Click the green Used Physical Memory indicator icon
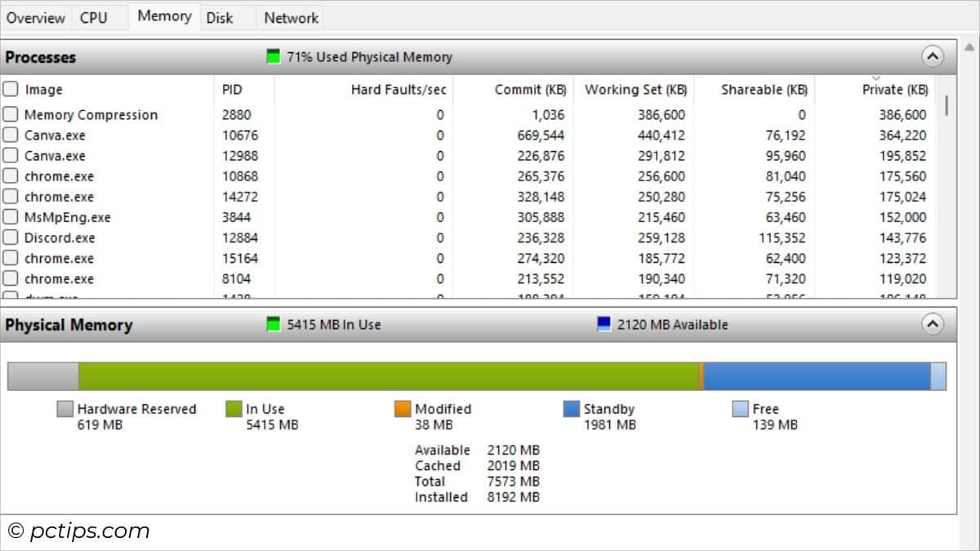The image size is (980, 551). [x=274, y=57]
